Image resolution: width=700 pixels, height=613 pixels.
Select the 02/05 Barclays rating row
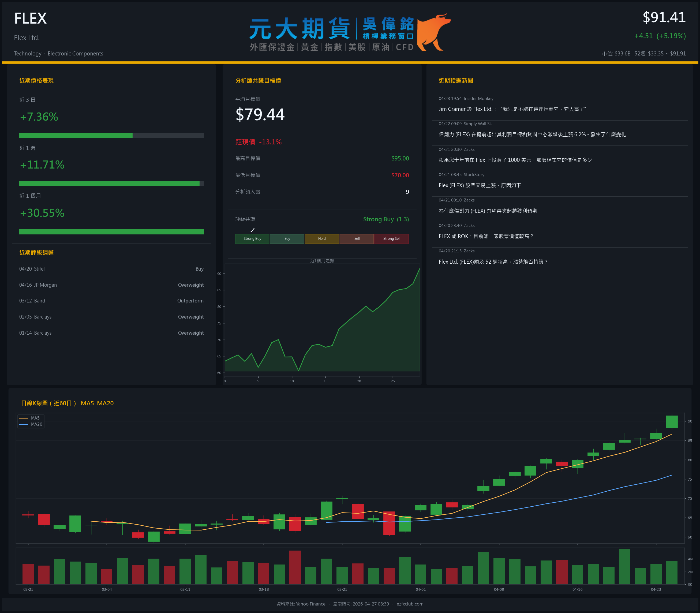pos(111,317)
